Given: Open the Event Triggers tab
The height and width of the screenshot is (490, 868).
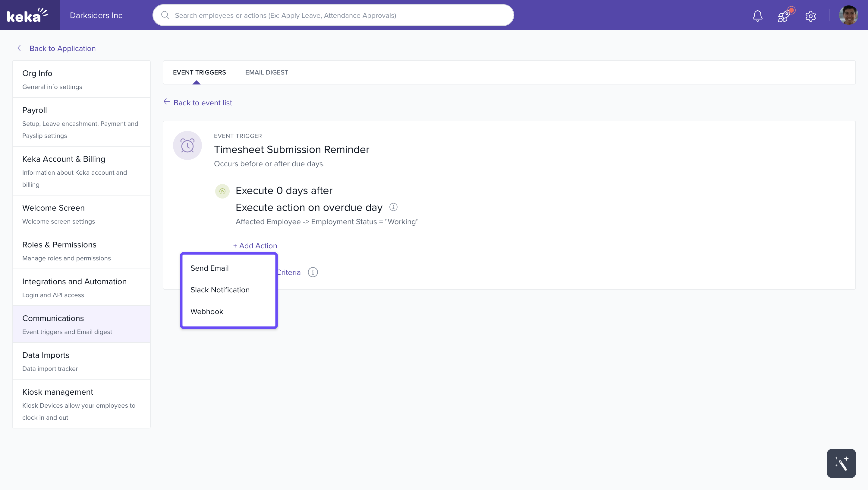Looking at the screenshot, I should pos(199,72).
